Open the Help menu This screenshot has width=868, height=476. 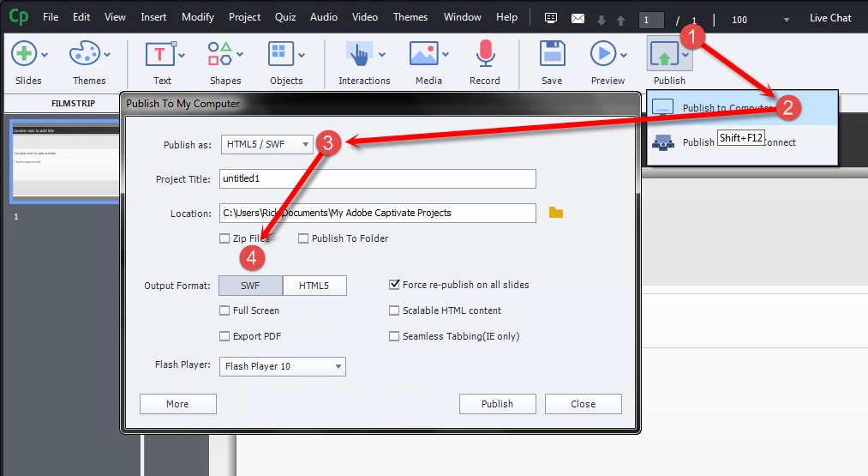[x=506, y=17]
